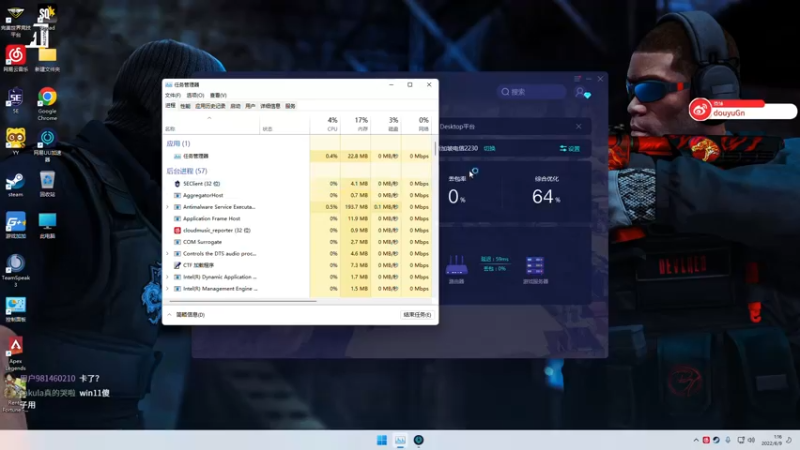Screen dimensions: 800x450
Task: Click the router icon in UU accelerator
Action: pos(456,266)
